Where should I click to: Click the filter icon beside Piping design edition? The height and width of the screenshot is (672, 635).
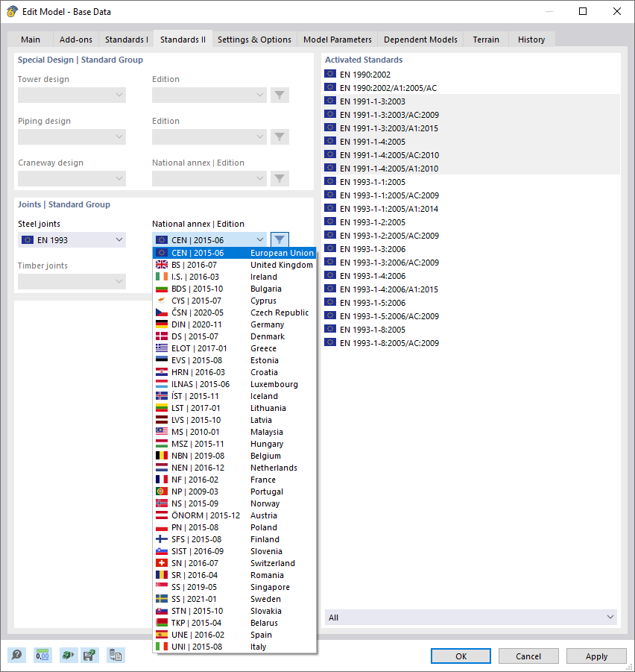tap(279, 136)
